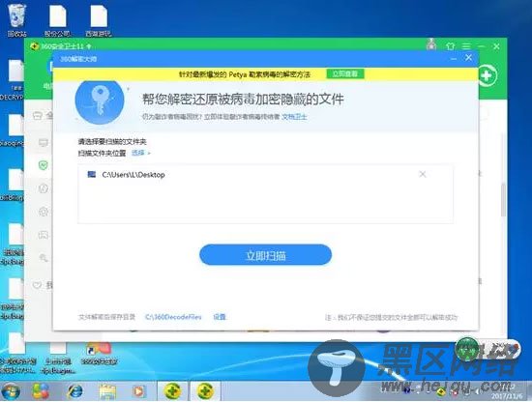Click gear icon in 360安全卫士 sidebar
Viewport: 532px width, 402px height.
44,212
